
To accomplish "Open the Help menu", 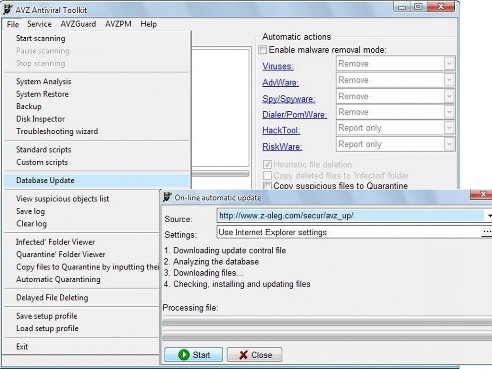I will 149,24.
